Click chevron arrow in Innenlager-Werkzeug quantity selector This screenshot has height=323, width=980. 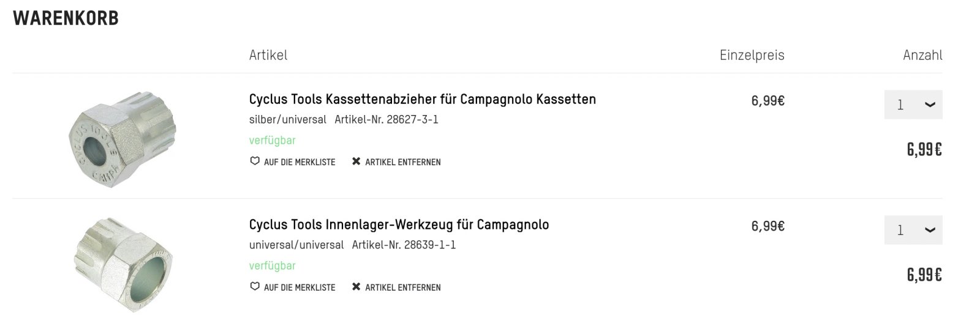pyautogui.click(x=930, y=230)
